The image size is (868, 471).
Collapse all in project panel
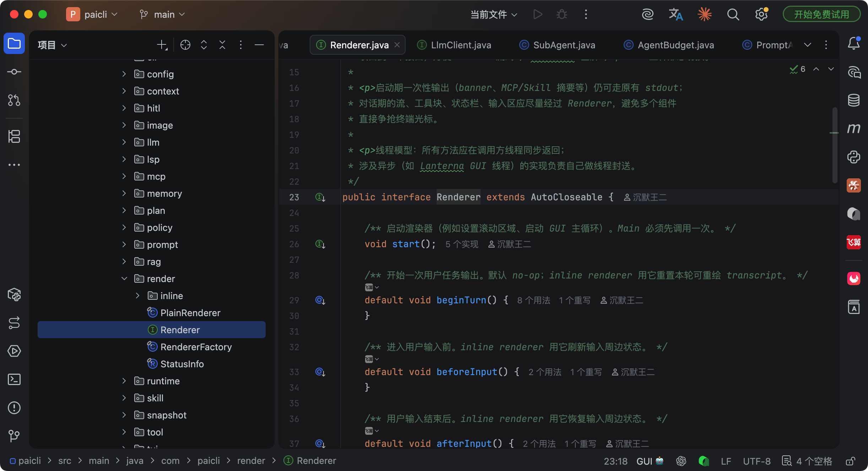point(222,45)
